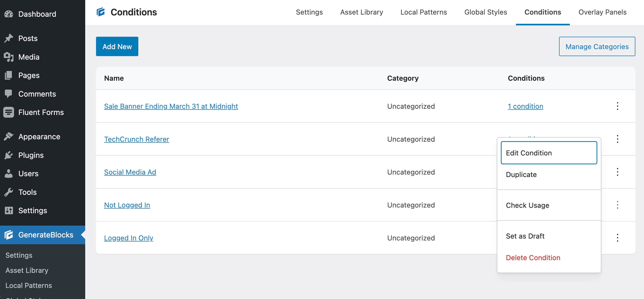
Task: Open options menu for Sale Banner row
Action: coord(617,106)
